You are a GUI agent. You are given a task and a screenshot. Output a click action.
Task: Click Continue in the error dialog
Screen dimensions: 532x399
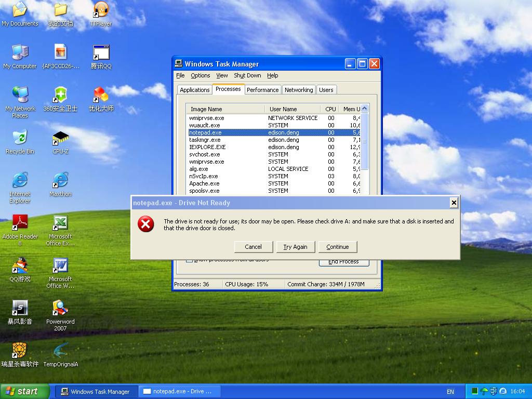338,247
